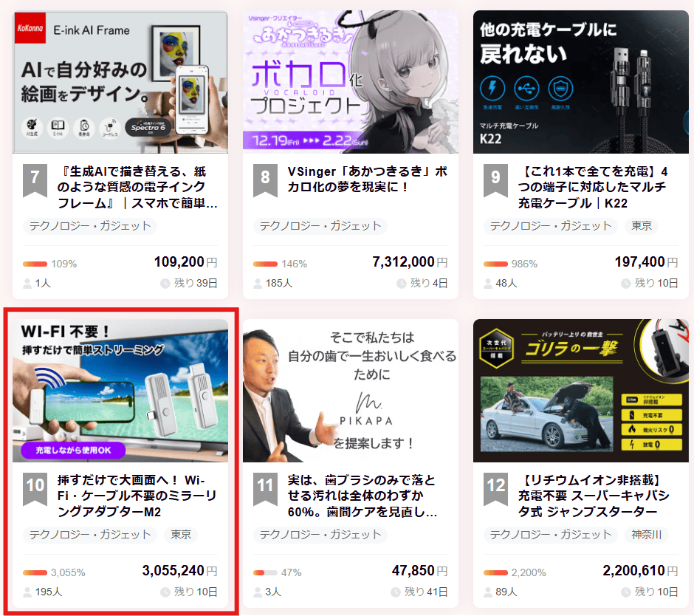This screenshot has width=694, height=616.
Task: Open the ボカロ化プロジェクト banner image
Action: (x=351, y=82)
